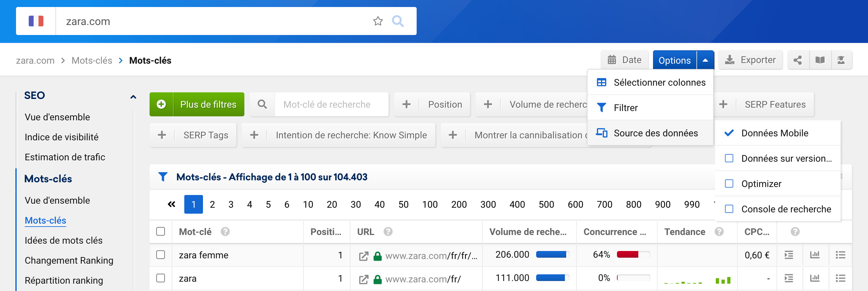Open Idées de mots clés link
This screenshot has width=868, height=291.
(x=63, y=240)
